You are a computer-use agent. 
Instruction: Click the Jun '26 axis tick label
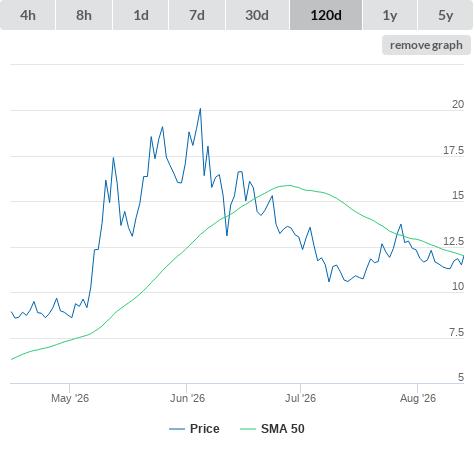[187, 398]
